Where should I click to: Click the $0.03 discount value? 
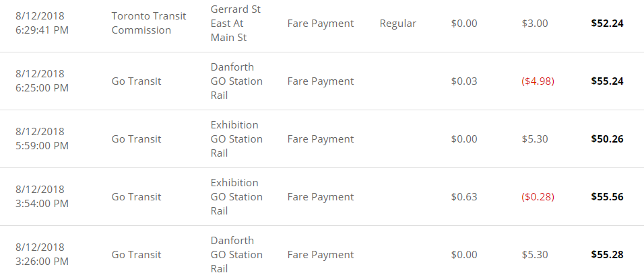464,81
